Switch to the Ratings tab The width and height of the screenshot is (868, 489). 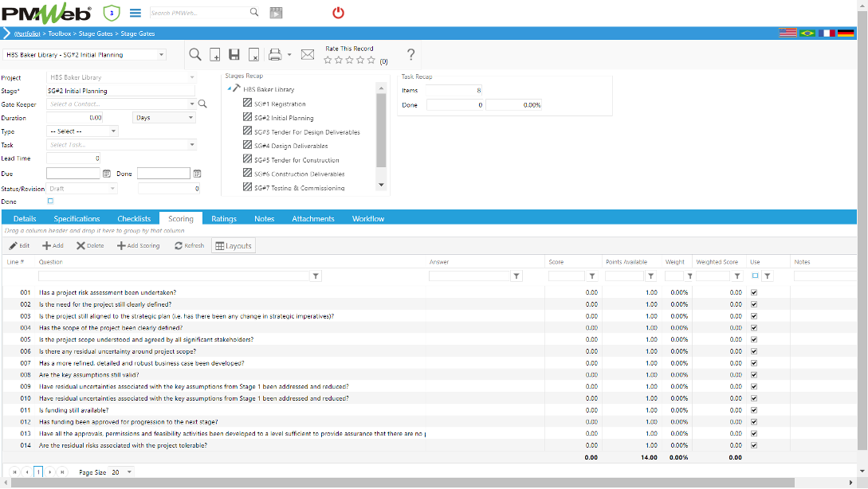click(224, 218)
